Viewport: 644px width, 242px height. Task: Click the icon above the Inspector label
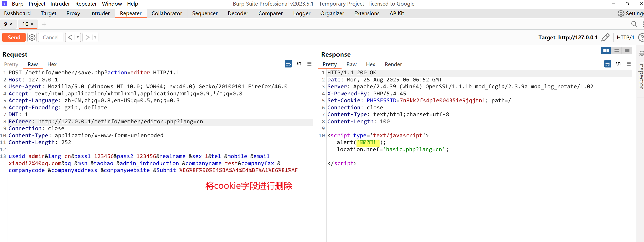[641, 54]
